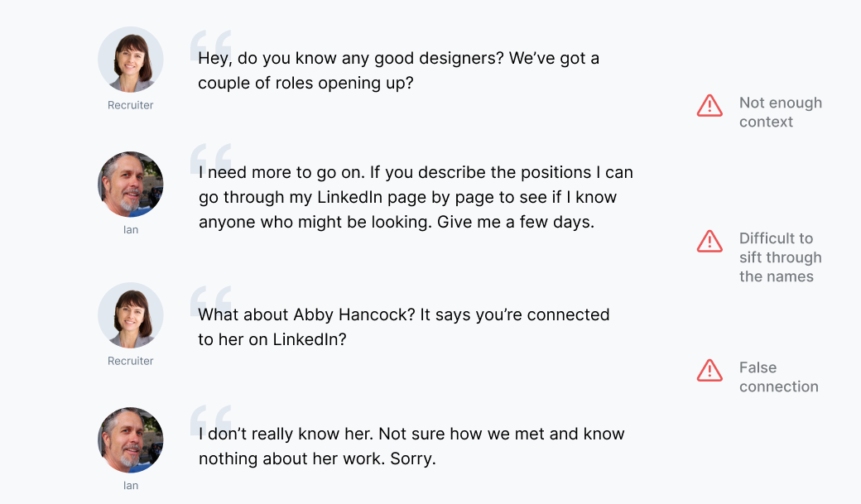Click the quote mark icon by "I need more"
The width and height of the screenshot is (861, 504).
[210, 160]
